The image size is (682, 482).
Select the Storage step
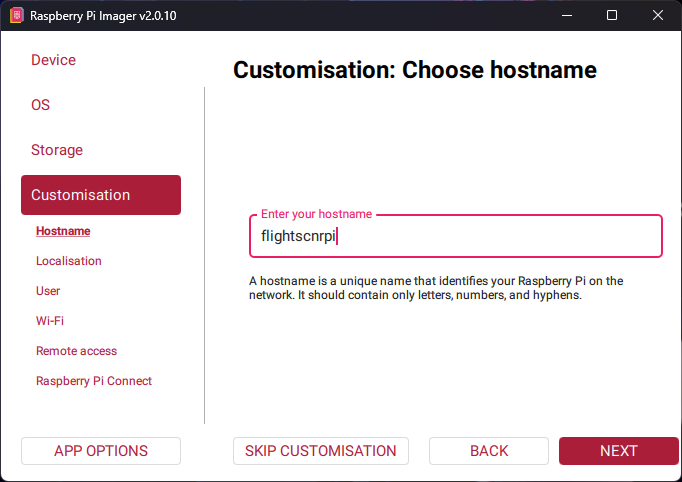pyautogui.click(x=57, y=150)
